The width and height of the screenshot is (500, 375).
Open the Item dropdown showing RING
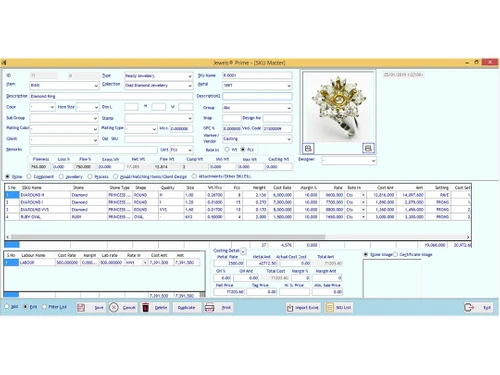(x=96, y=86)
